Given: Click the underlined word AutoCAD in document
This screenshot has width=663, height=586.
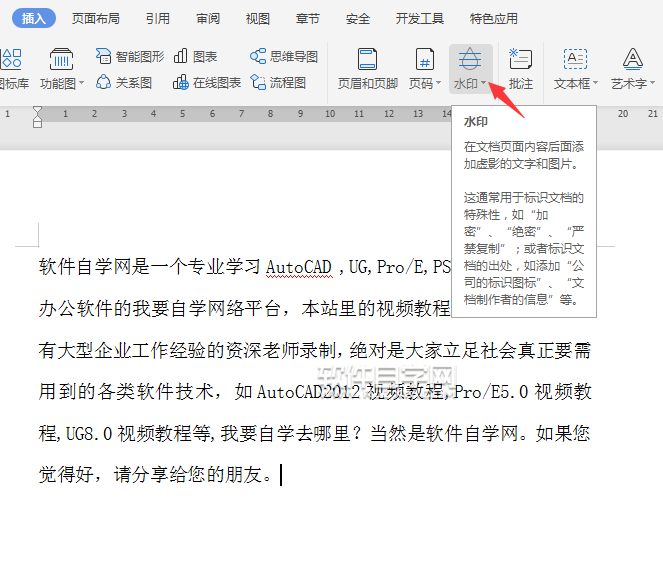Looking at the screenshot, I should click(299, 267).
